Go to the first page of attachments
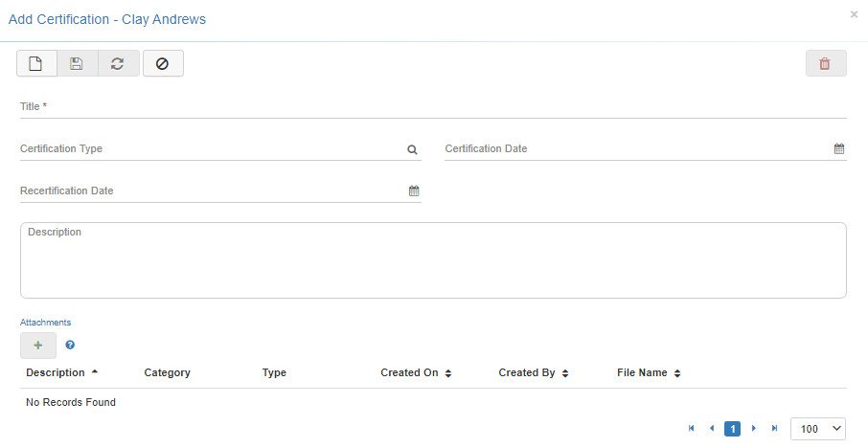 [x=691, y=429]
